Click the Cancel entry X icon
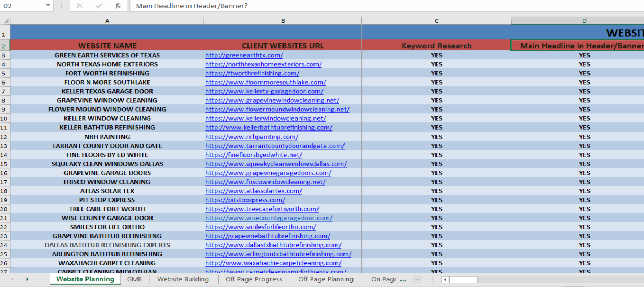This screenshot has height=287, width=644. click(80, 6)
